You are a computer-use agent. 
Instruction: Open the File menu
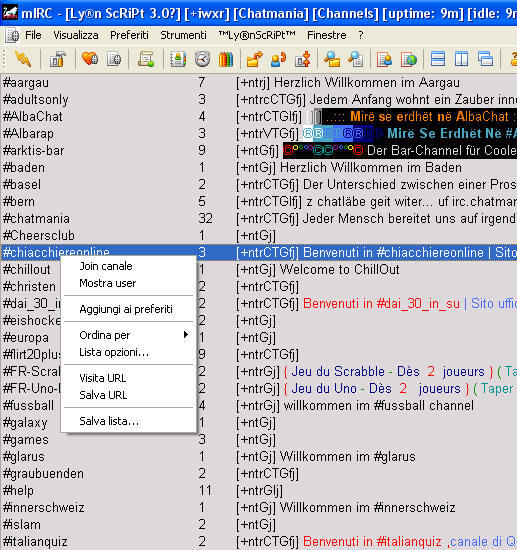[33, 35]
